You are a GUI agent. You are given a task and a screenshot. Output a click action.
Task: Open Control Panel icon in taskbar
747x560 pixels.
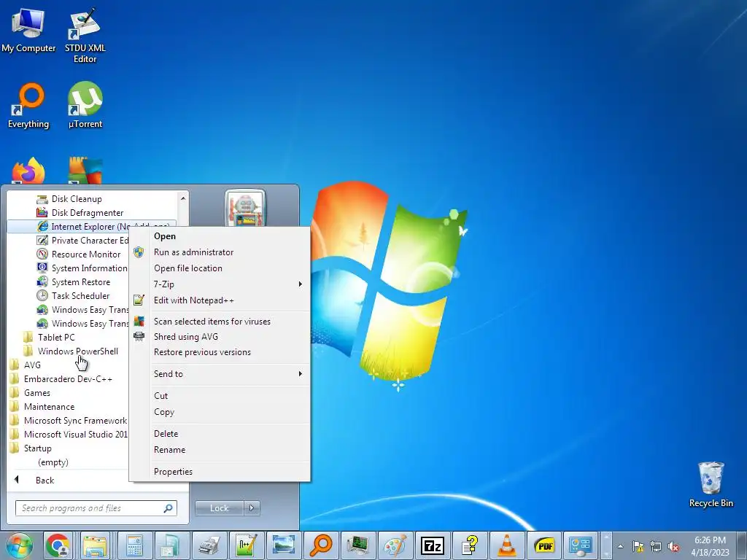581,545
